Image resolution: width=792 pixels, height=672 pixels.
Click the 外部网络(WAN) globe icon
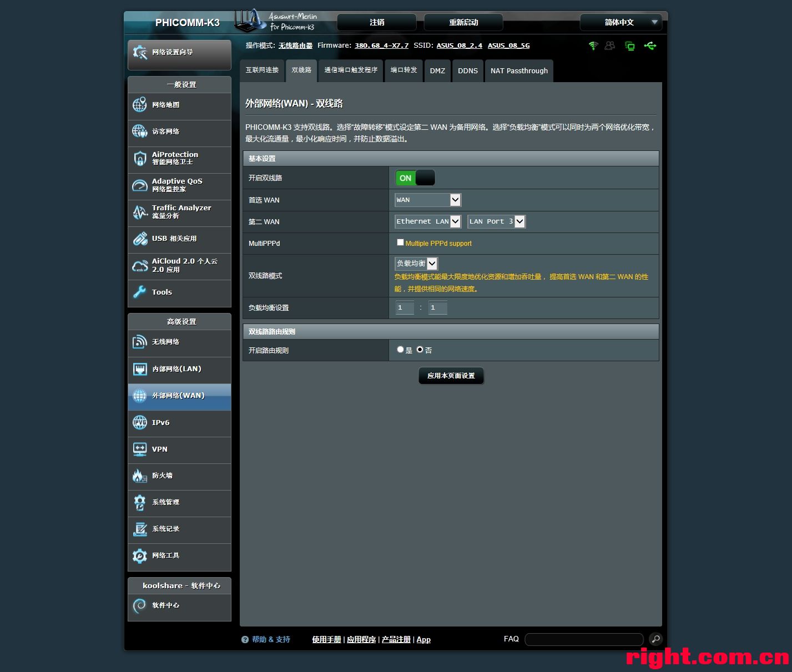coord(140,396)
